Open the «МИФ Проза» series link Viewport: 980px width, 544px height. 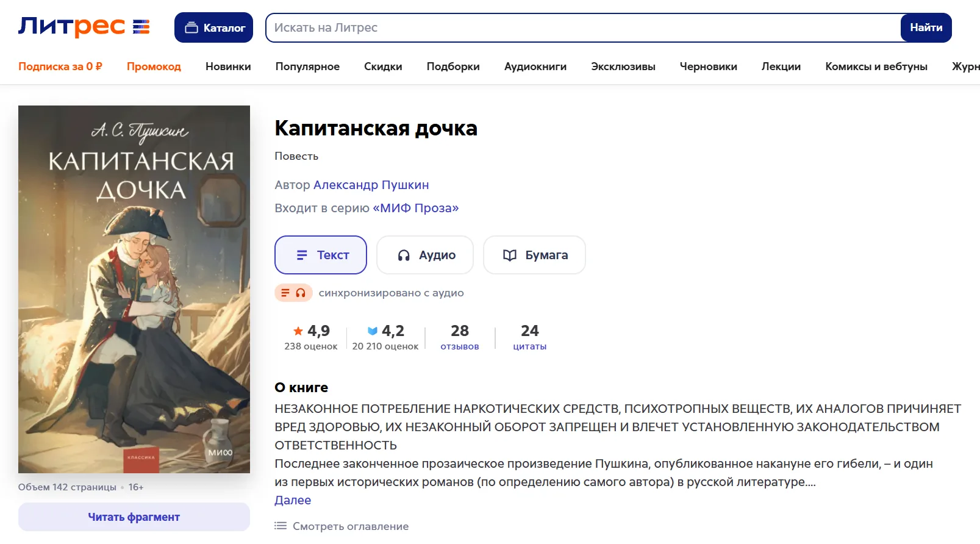coord(415,208)
